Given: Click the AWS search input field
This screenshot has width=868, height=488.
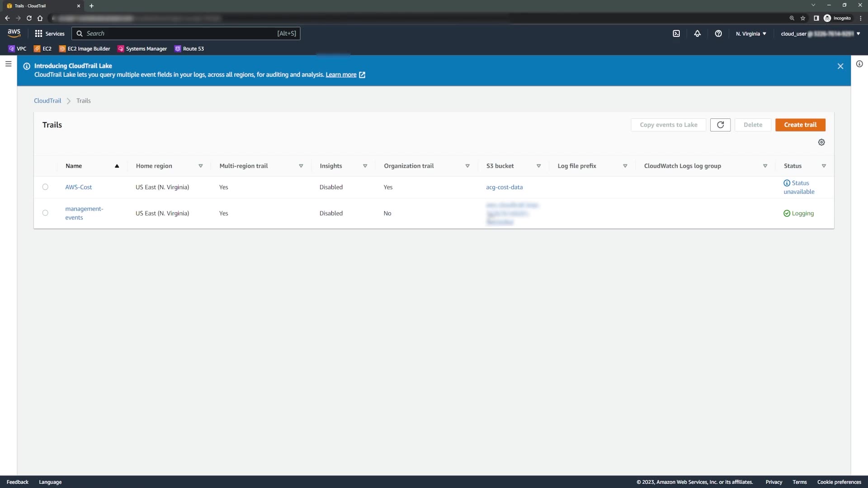Looking at the screenshot, I should coord(181,33).
